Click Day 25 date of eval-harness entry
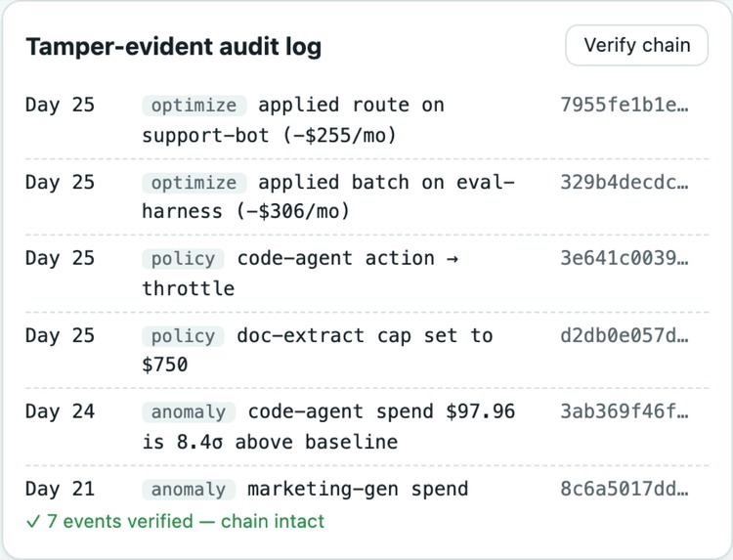The image size is (733, 560). pos(61,182)
